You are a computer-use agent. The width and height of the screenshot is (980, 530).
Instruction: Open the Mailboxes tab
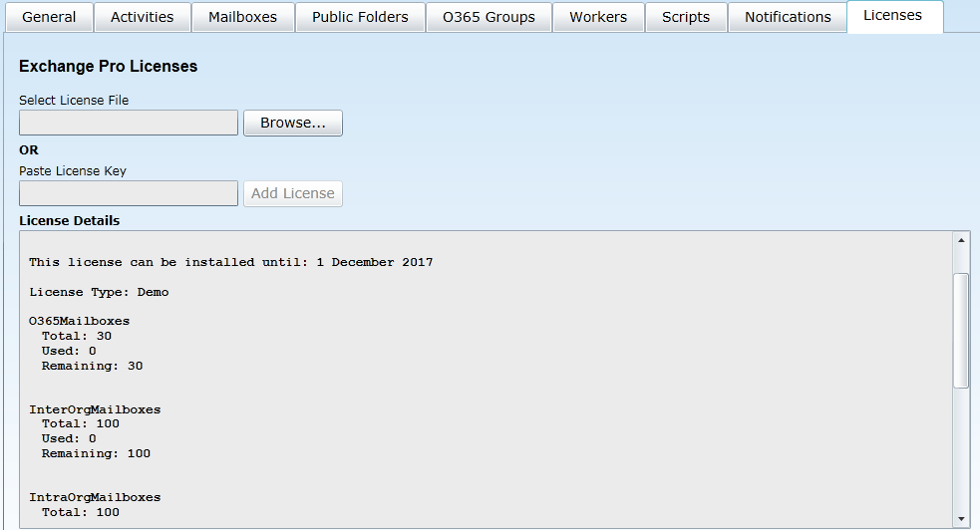242,17
